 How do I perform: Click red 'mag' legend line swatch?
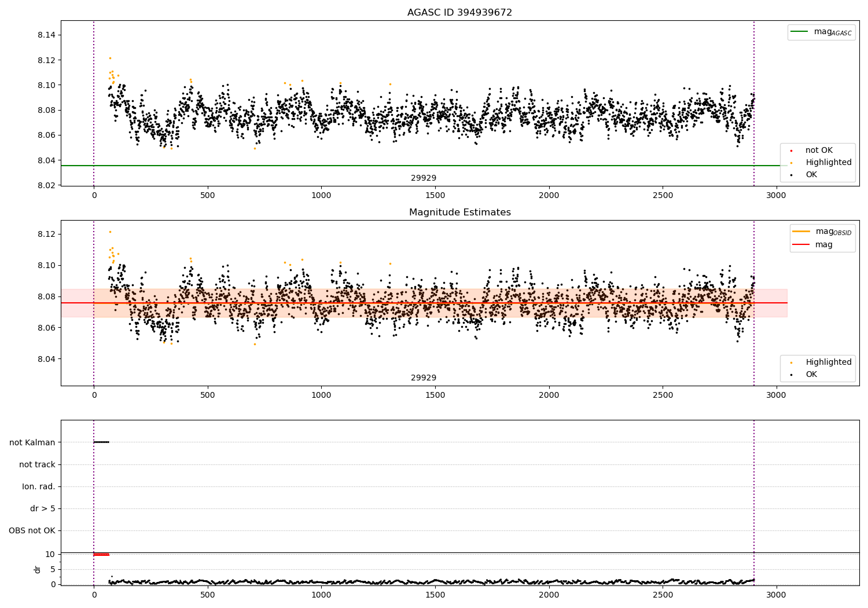(801, 244)
